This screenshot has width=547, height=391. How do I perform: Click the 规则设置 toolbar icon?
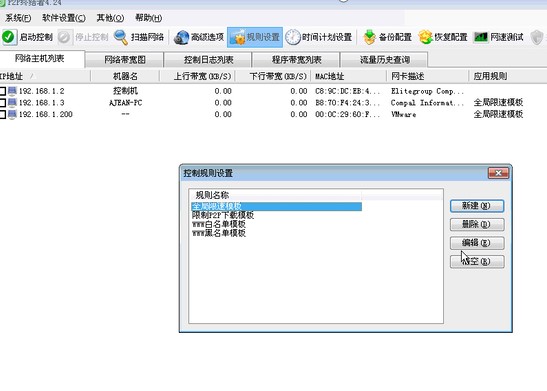click(x=239, y=37)
